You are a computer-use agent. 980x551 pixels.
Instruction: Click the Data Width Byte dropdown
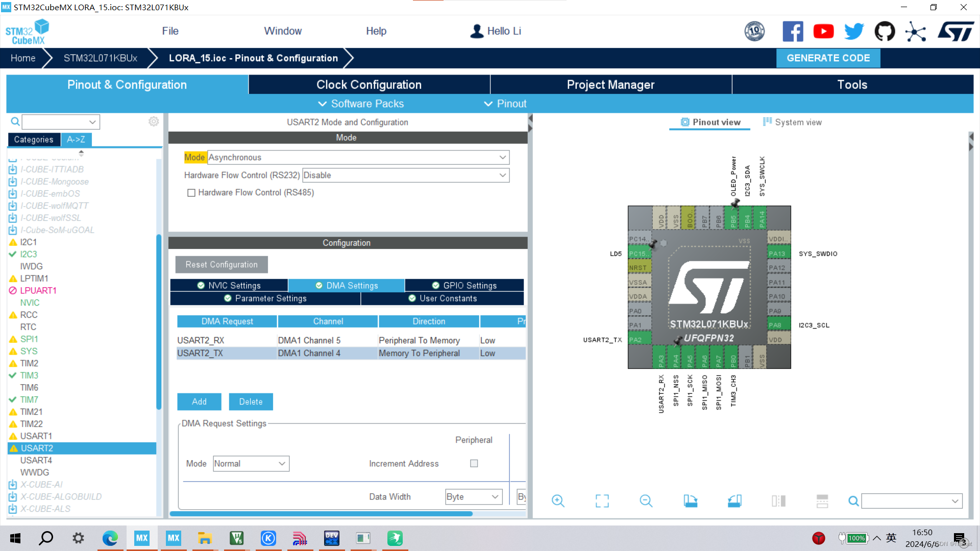point(471,496)
